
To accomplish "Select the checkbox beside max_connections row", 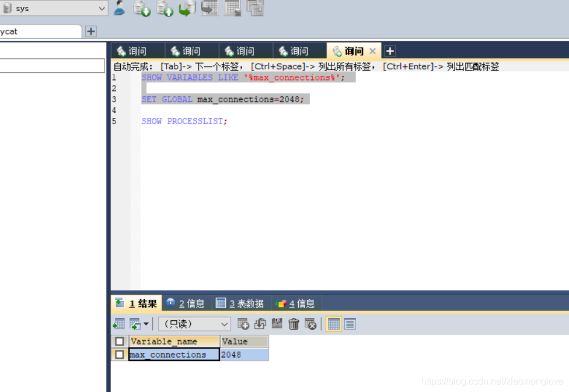I will (119, 354).
